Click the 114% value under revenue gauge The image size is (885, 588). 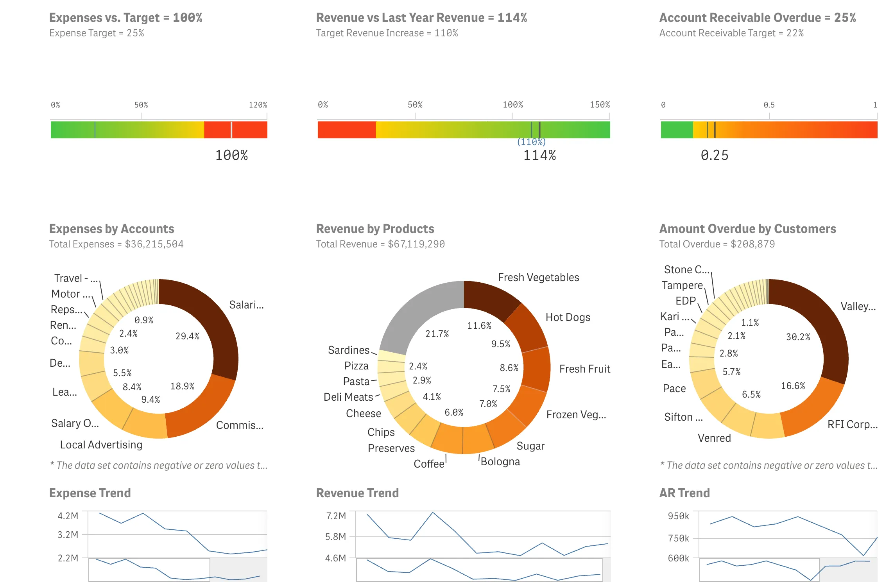541,156
